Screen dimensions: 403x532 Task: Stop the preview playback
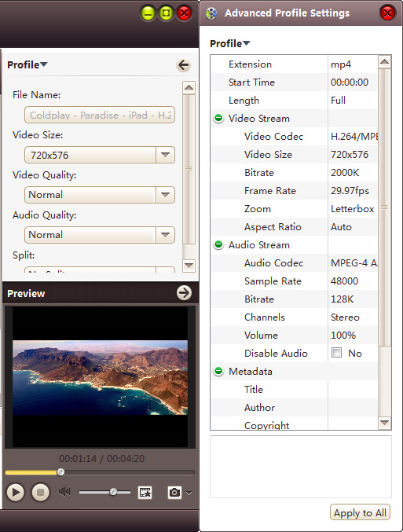40,492
